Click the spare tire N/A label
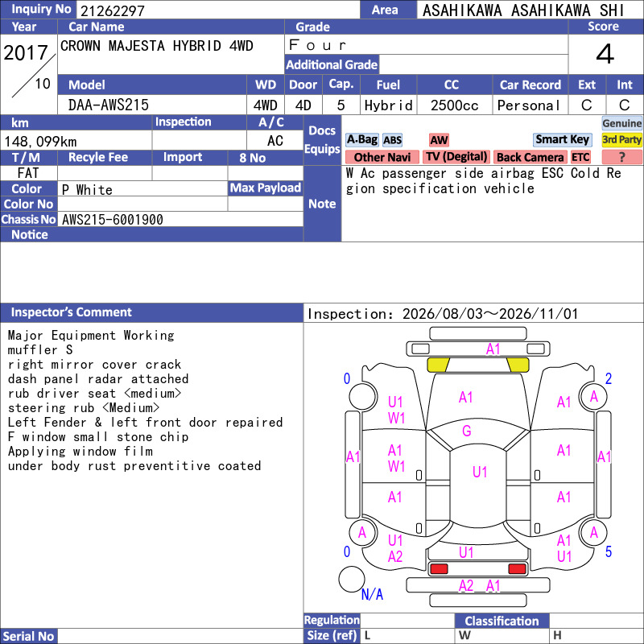The image size is (644, 644). 372,594
